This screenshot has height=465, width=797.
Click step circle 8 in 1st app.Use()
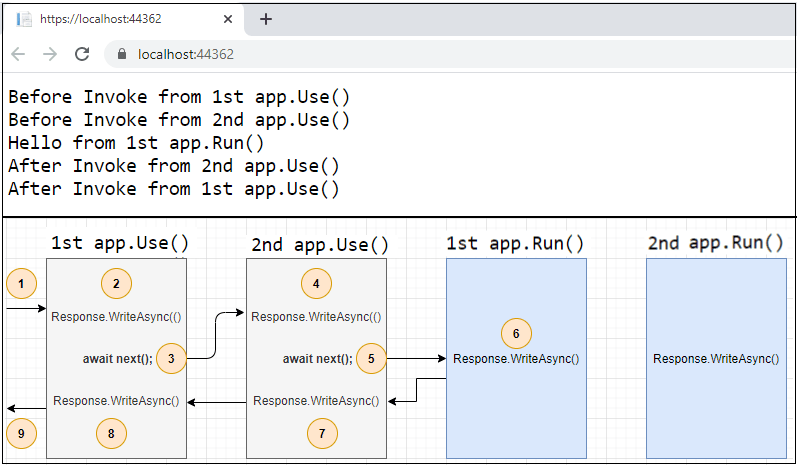(x=112, y=433)
